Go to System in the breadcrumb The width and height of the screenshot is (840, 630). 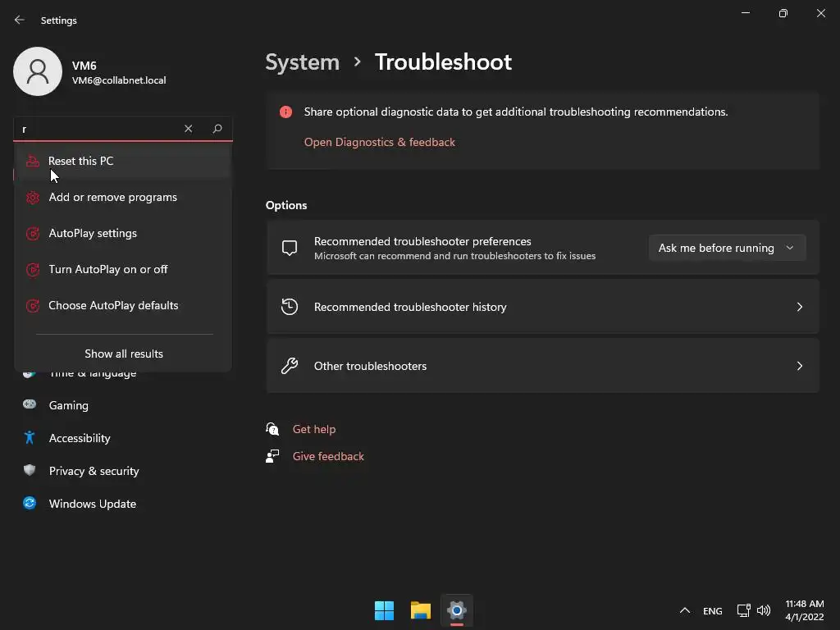(x=302, y=62)
